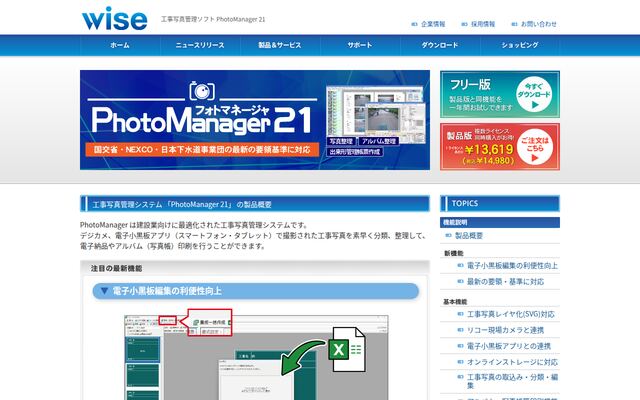This screenshot has height=400, width=640.
Task: Open the ショッピング menu item
Action: [x=520, y=45]
